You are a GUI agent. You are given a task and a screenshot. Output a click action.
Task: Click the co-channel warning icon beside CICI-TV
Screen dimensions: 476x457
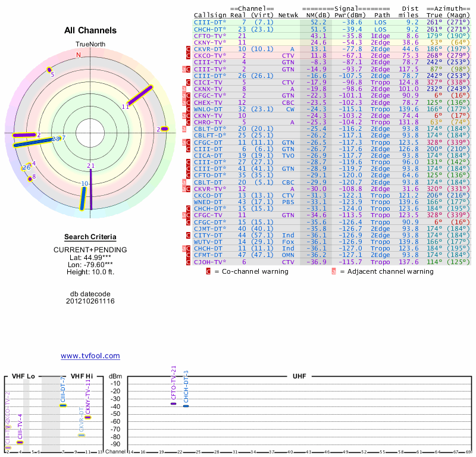click(189, 82)
